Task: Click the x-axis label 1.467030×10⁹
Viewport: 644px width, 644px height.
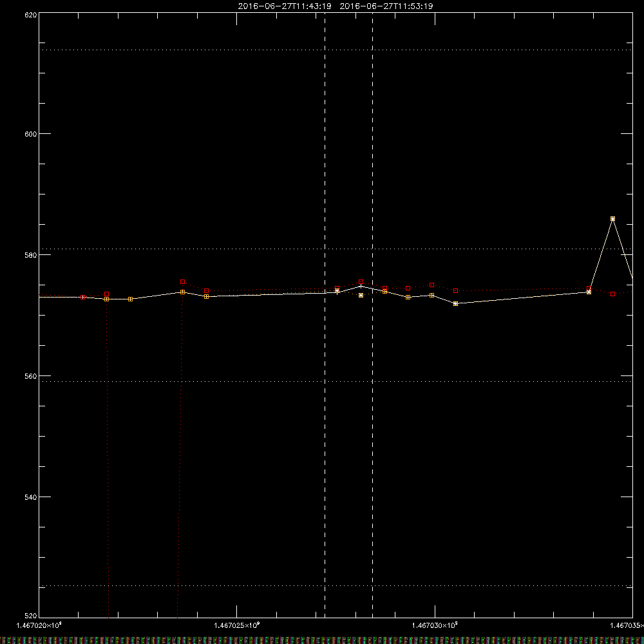Action: (435, 625)
